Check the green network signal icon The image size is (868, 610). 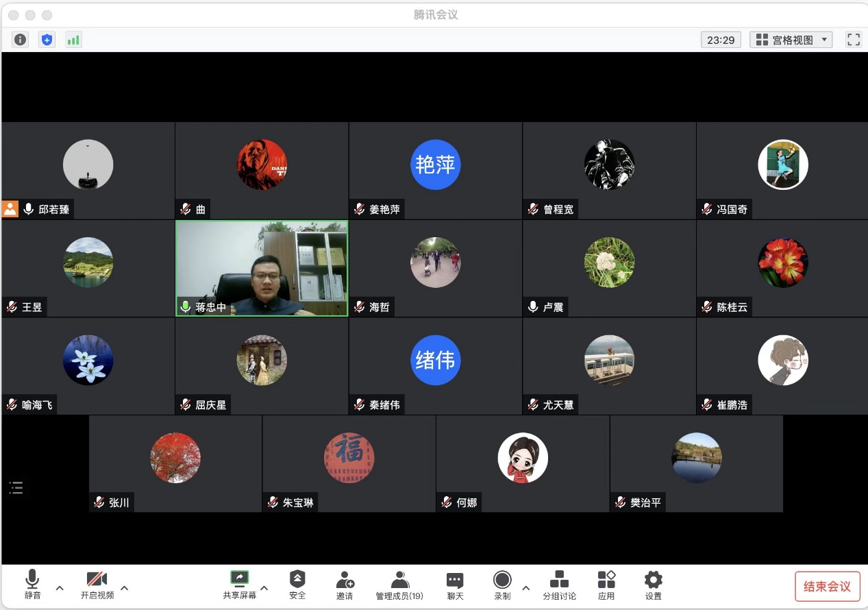tap(73, 40)
